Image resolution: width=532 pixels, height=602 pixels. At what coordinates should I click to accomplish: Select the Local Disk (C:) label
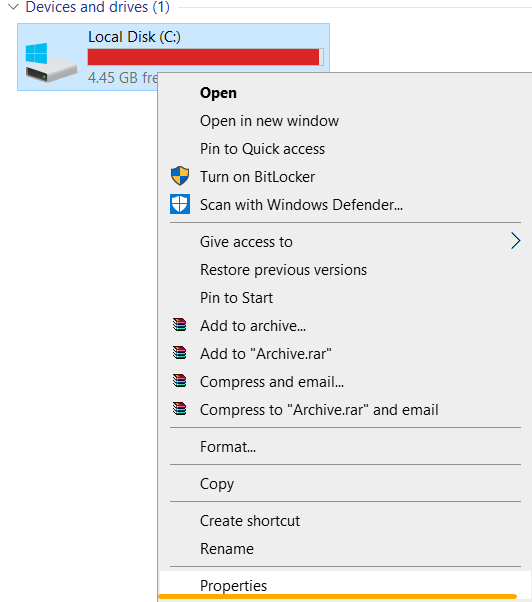134,37
